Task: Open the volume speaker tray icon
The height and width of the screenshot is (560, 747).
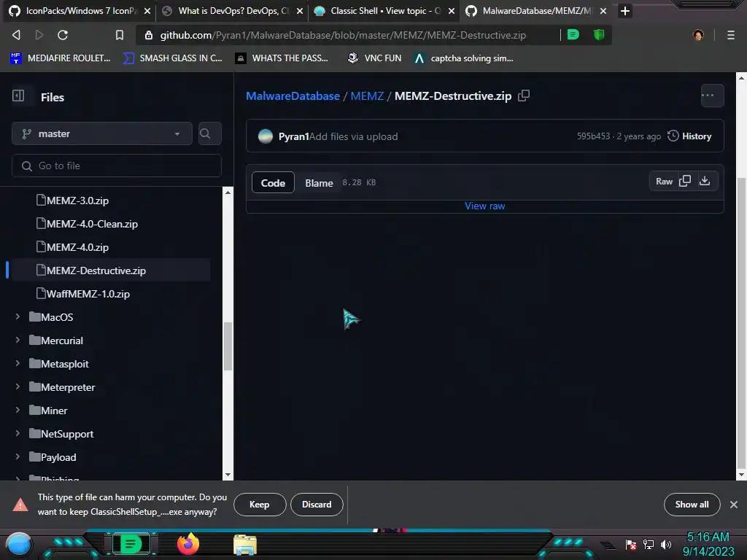Action: tap(666, 544)
